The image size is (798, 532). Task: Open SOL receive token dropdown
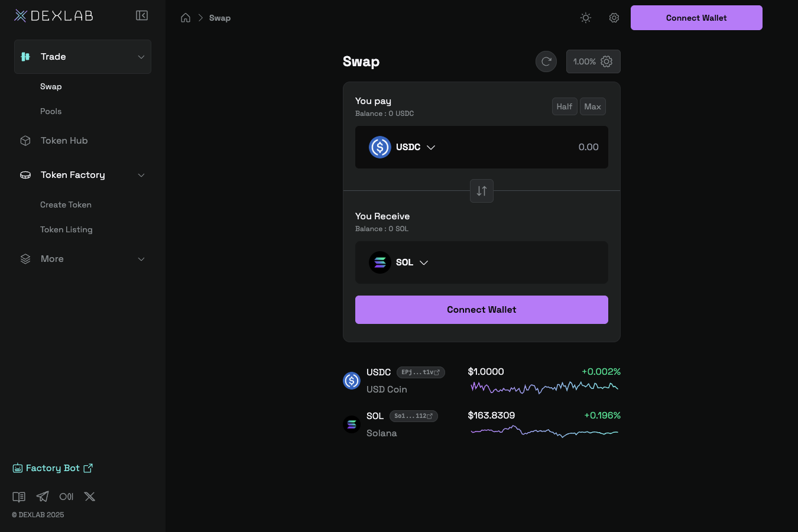pos(399,262)
